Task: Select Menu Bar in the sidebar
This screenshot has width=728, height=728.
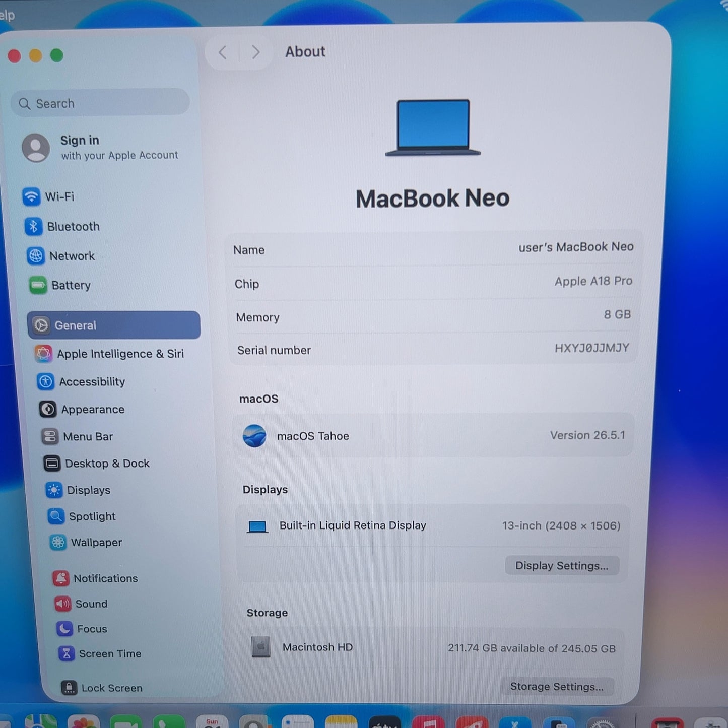Action: (x=77, y=436)
